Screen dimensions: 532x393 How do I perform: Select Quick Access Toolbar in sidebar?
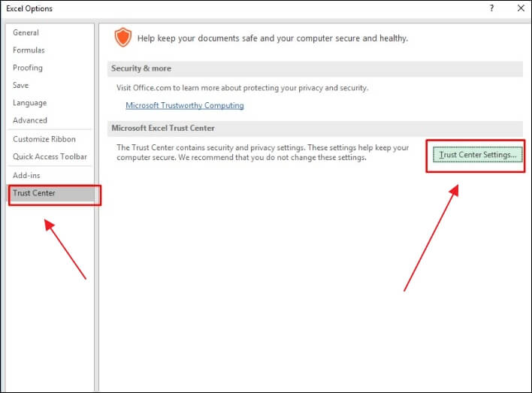click(50, 157)
